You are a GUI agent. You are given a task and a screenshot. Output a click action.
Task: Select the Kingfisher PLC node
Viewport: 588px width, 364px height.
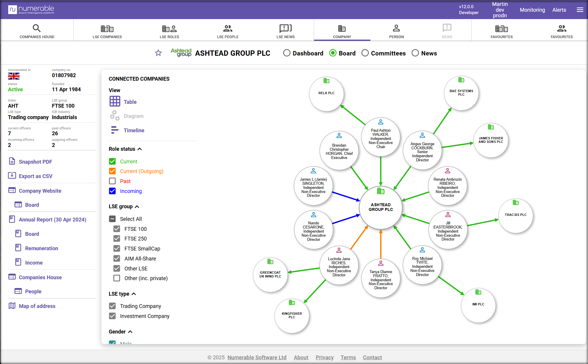(292, 316)
